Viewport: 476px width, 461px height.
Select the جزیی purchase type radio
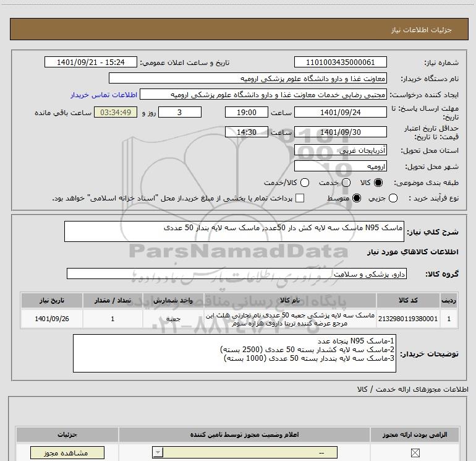coord(394,198)
